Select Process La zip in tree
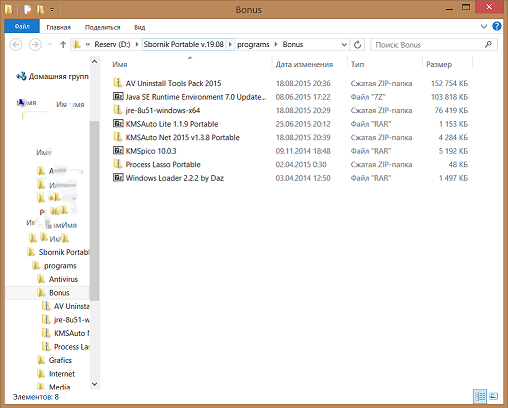The width and height of the screenshot is (508, 408). pos(71,347)
